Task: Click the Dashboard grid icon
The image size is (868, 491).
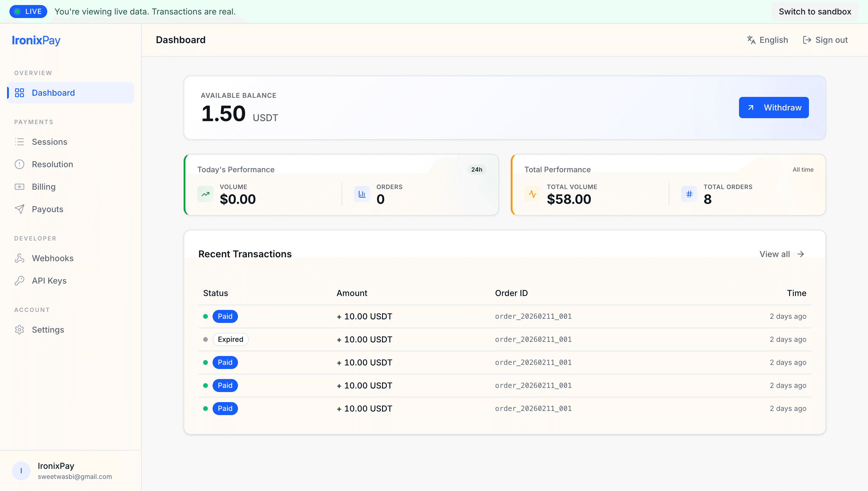Action: 19,93
